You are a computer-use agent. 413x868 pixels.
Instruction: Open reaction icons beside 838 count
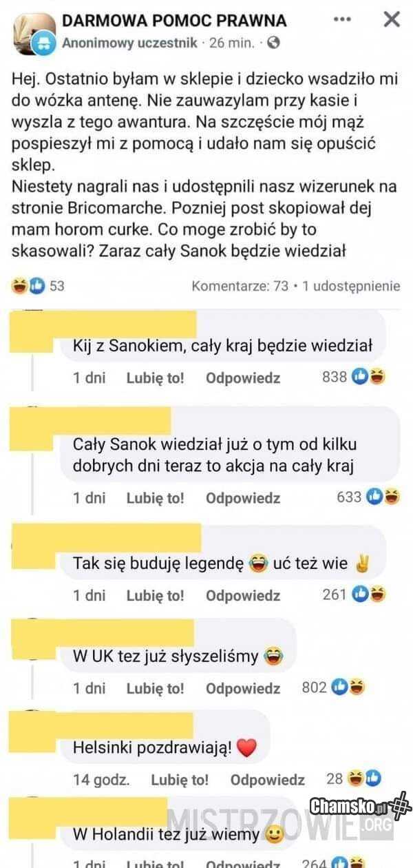pyautogui.click(x=368, y=377)
